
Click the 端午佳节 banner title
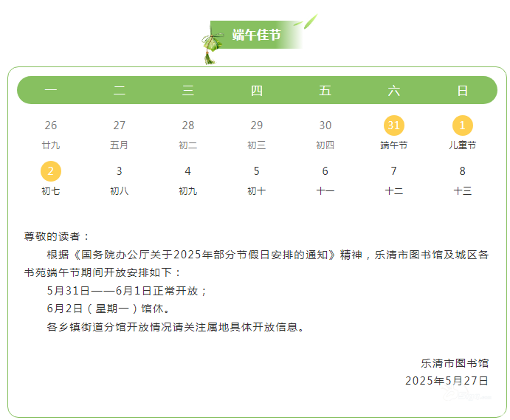(256, 35)
